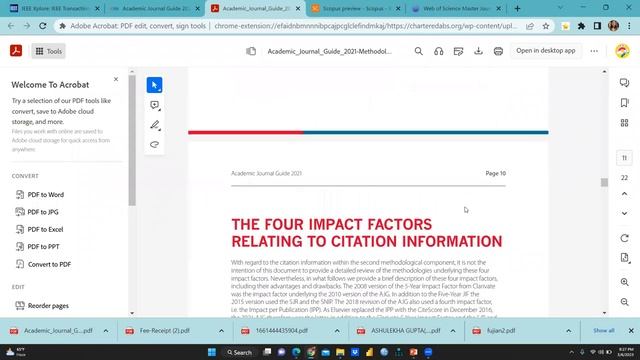Screen dimensions: 640x360
Task: Click the page display settings icon
Action: click(624, 258)
